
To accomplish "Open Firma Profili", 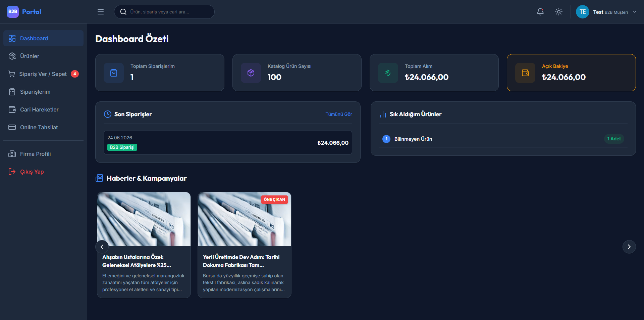I will pyautogui.click(x=44, y=154).
